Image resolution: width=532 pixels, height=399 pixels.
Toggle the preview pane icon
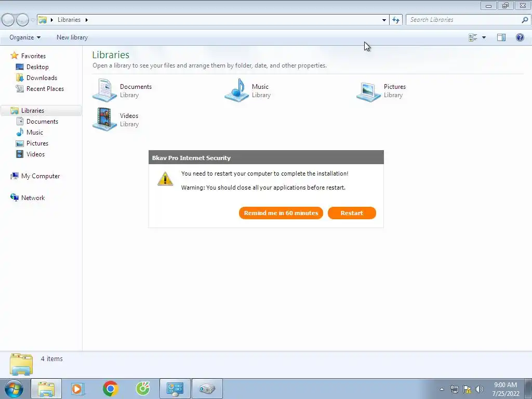[x=501, y=37]
